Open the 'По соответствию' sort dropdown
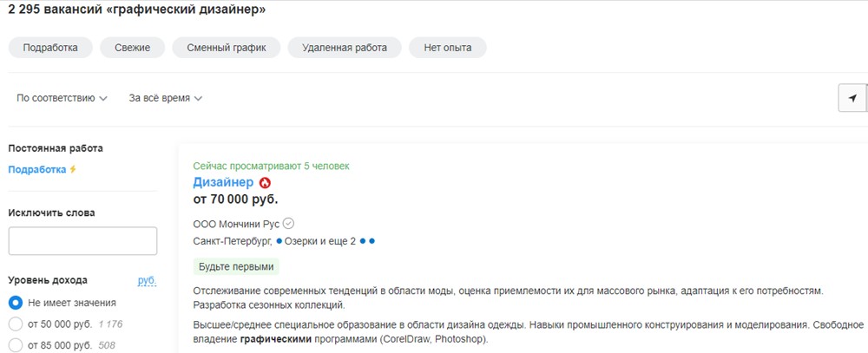Viewport: 868px width, 353px height. 62,99
